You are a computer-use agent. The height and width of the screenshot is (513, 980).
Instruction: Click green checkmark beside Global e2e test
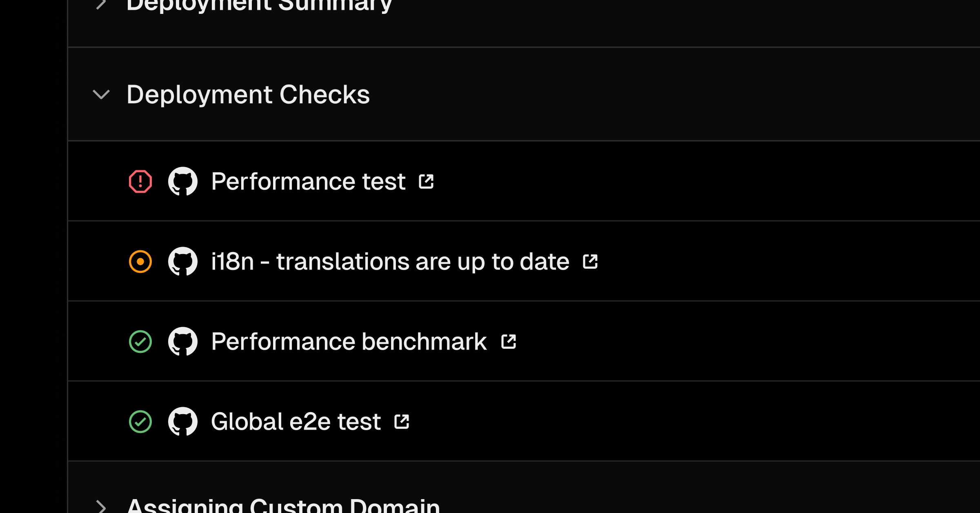[140, 422]
